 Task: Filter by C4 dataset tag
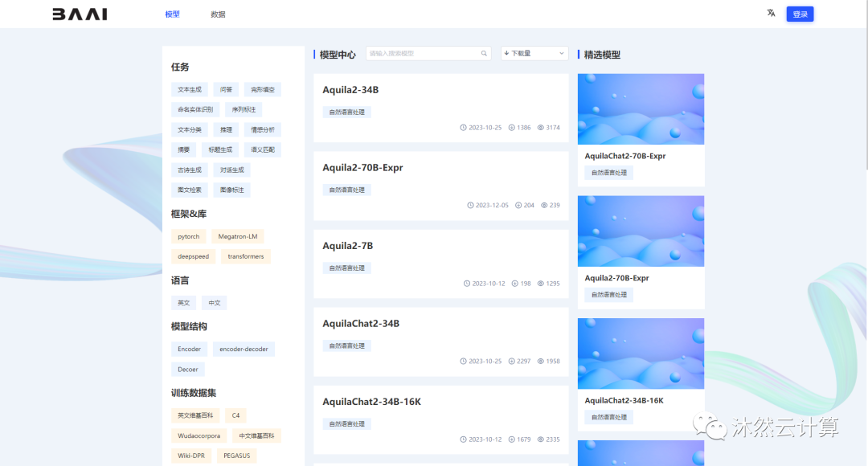[x=235, y=415]
